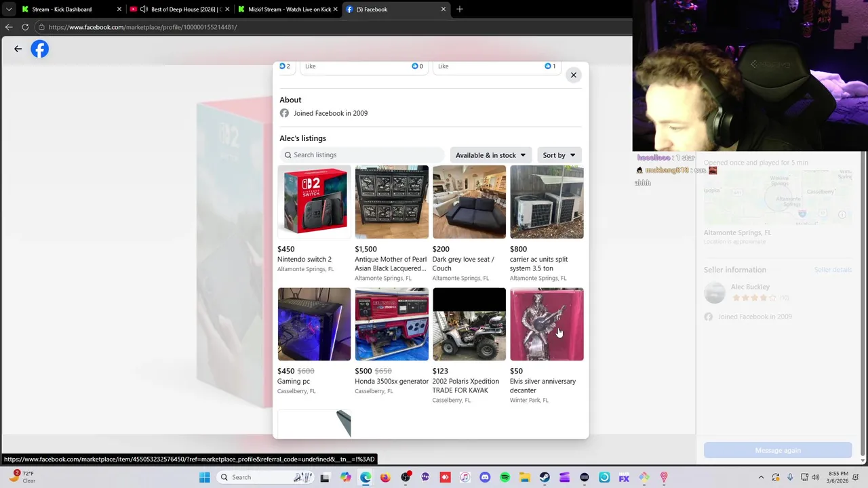Go back using Facebook's back arrow
This screenshot has height=488, width=868.
[x=18, y=49]
